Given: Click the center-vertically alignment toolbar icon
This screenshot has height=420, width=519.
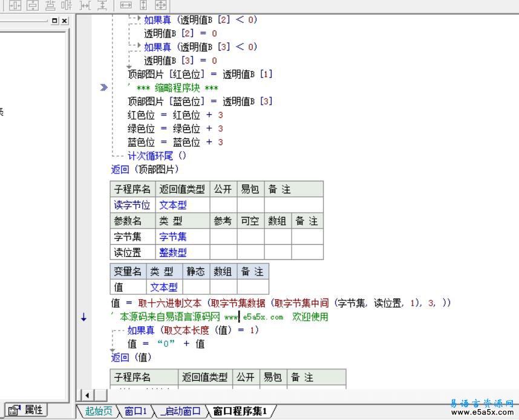Looking at the screenshot, I should 33,5.
